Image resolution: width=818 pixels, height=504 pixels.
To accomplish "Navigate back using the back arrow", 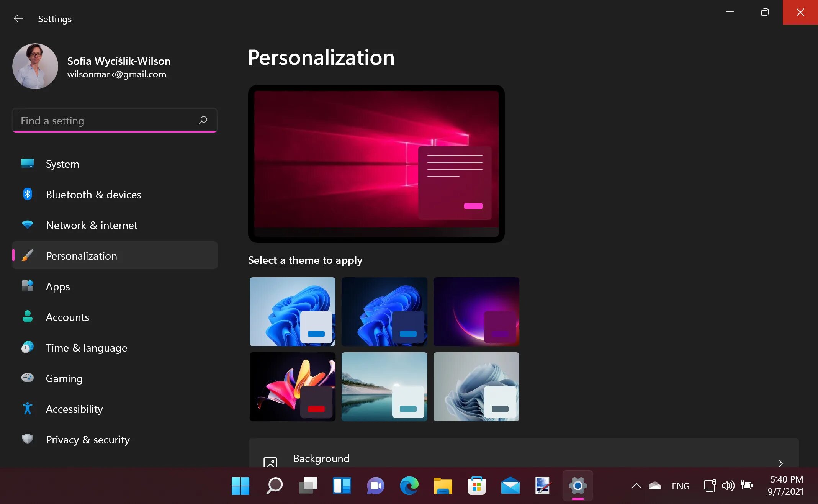I will tap(17, 18).
